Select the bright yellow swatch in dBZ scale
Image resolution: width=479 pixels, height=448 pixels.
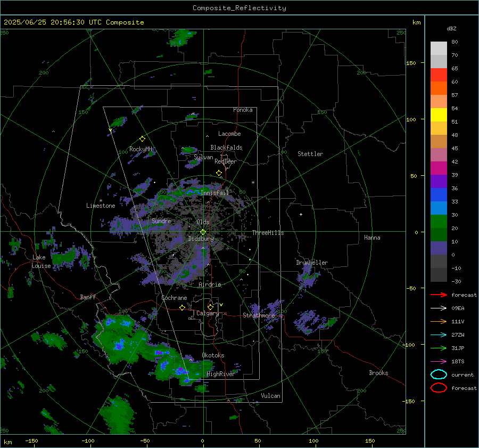[x=439, y=115]
